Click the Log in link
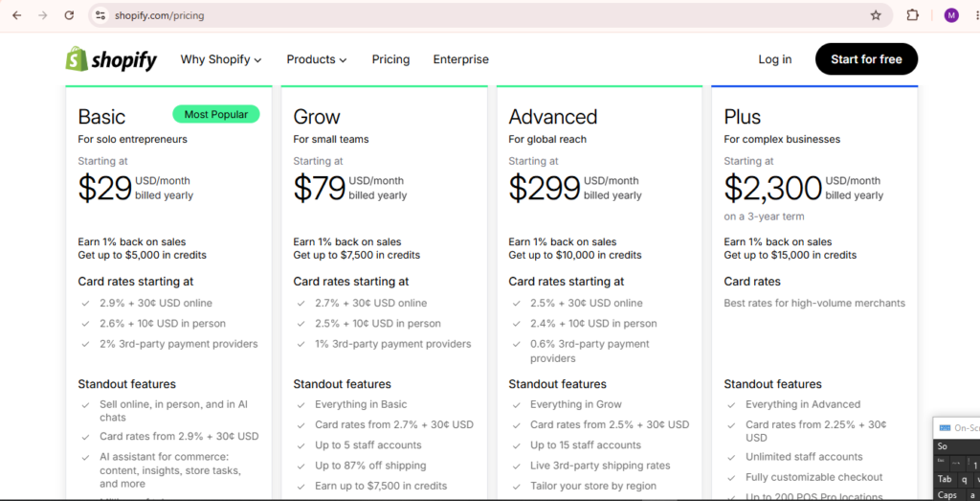980x501 pixels. click(775, 59)
